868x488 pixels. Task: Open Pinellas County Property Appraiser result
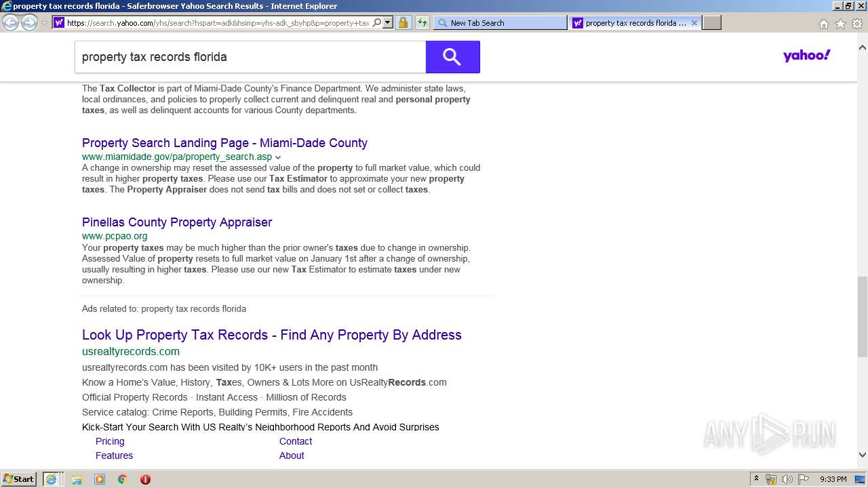click(x=177, y=222)
